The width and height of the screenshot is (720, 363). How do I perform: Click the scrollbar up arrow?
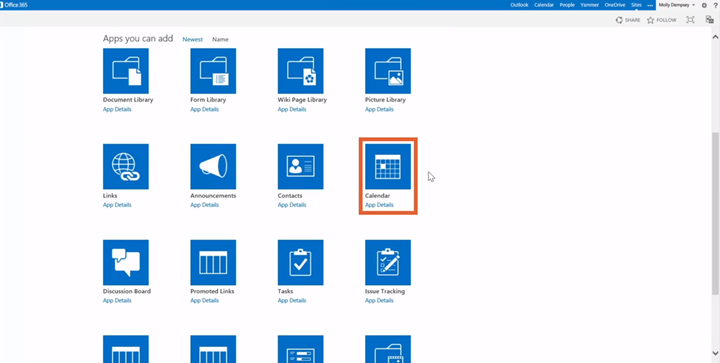tap(715, 37)
